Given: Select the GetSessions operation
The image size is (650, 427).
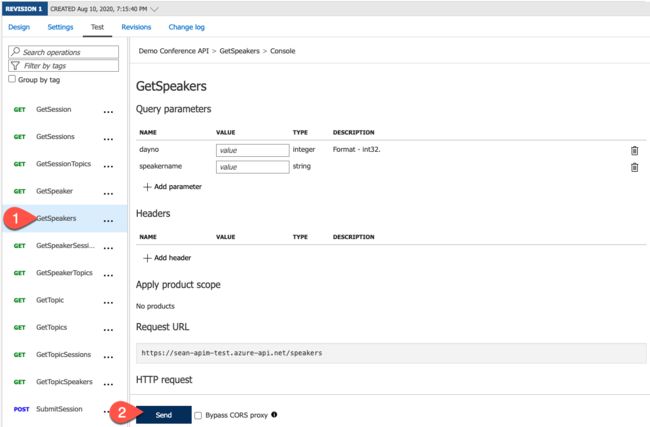Looking at the screenshot, I should pyautogui.click(x=55, y=136).
